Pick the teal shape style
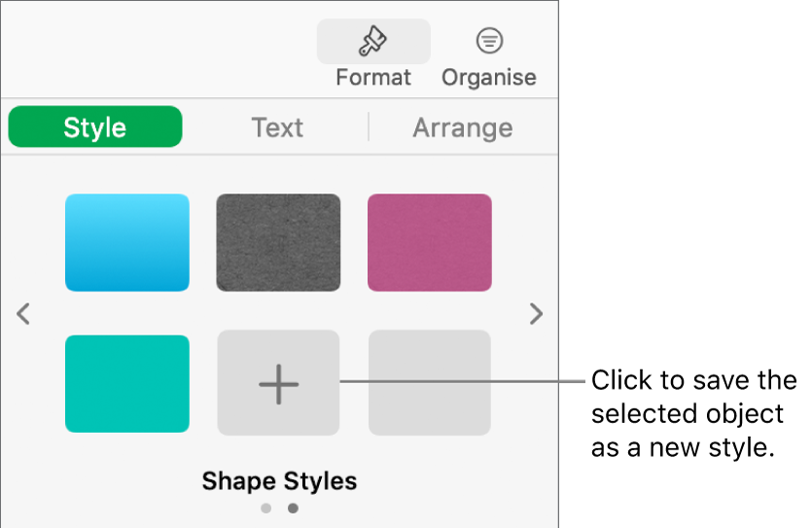 pyautogui.click(x=127, y=383)
